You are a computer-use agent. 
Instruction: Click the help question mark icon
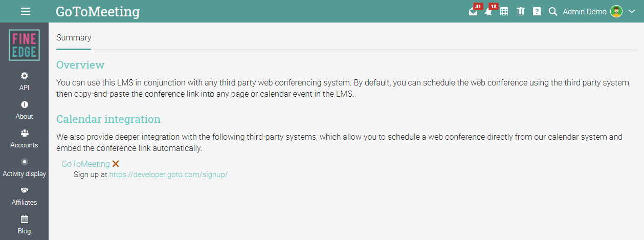tap(537, 11)
